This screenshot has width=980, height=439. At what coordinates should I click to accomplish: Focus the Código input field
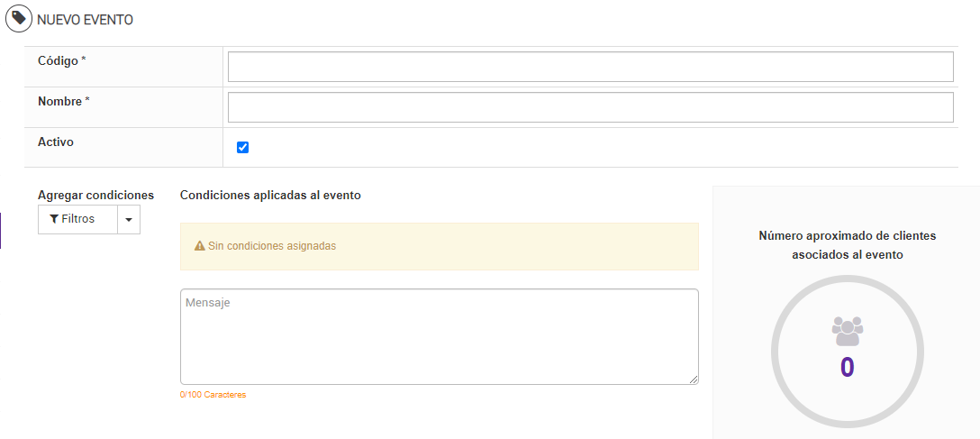(590, 67)
